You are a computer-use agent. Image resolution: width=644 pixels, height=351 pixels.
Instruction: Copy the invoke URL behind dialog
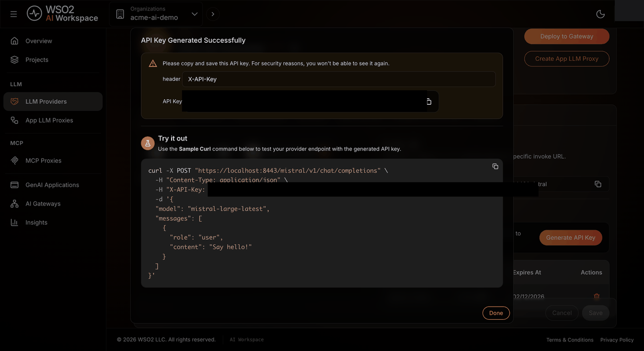[x=598, y=184]
